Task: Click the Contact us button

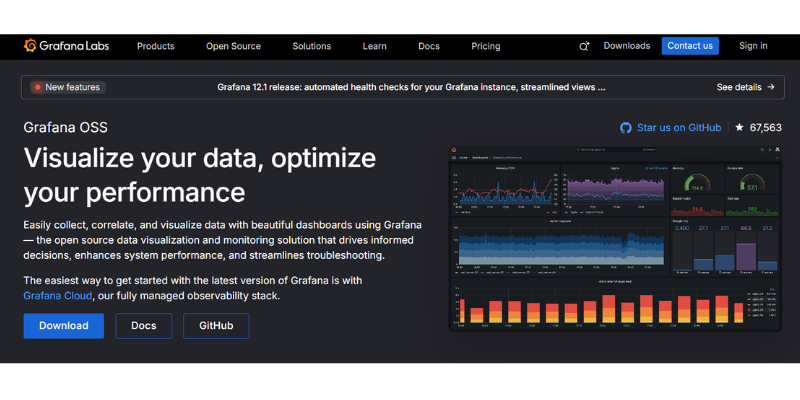Action: (690, 46)
